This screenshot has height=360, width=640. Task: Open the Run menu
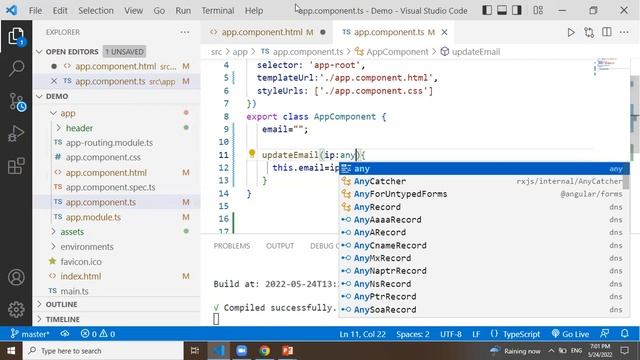pos(183,11)
